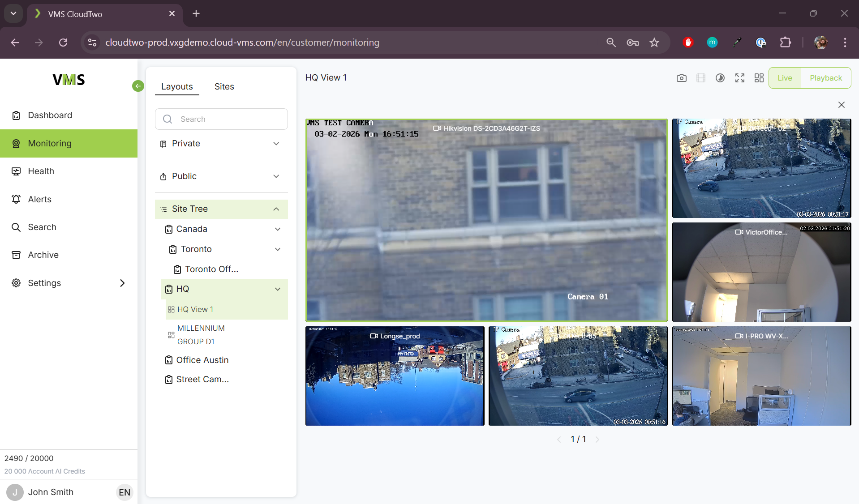The width and height of the screenshot is (859, 504).
Task: Click the contrast circle icon in toolbar
Action: pyautogui.click(x=720, y=78)
